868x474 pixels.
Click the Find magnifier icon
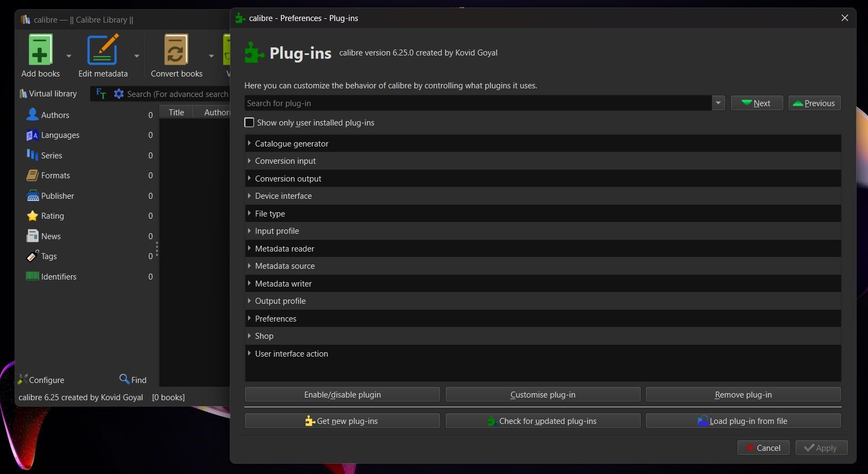pyautogui.click(x=124, y=379)
